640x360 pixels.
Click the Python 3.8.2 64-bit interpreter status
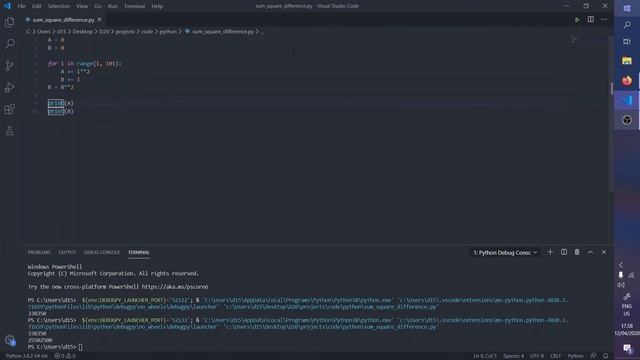click(27, 356)
